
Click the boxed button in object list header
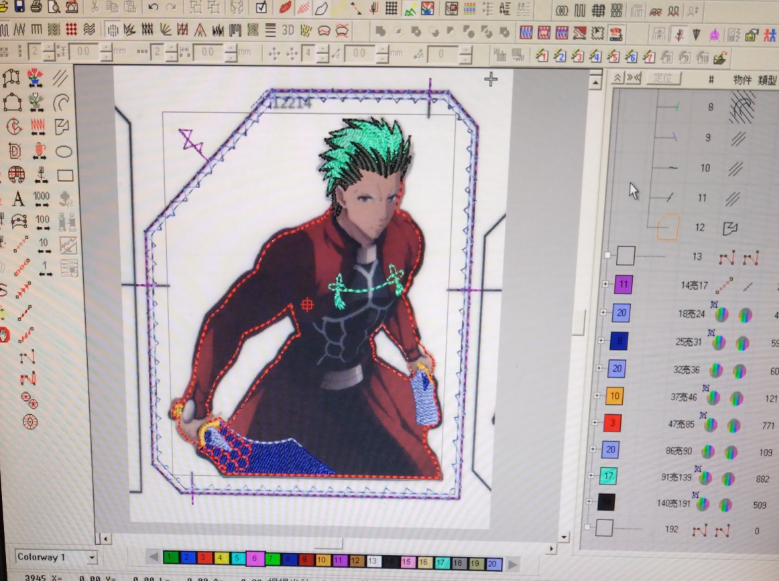coord(663,78)
